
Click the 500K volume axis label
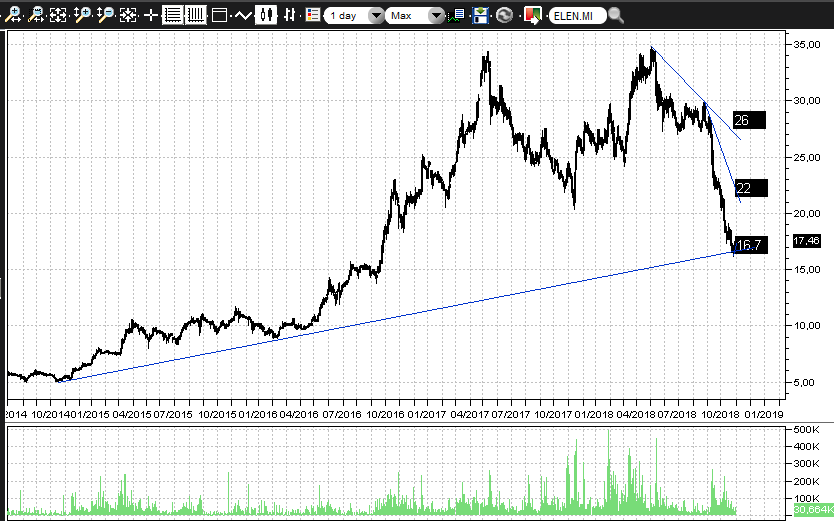[x=806, y=430]
